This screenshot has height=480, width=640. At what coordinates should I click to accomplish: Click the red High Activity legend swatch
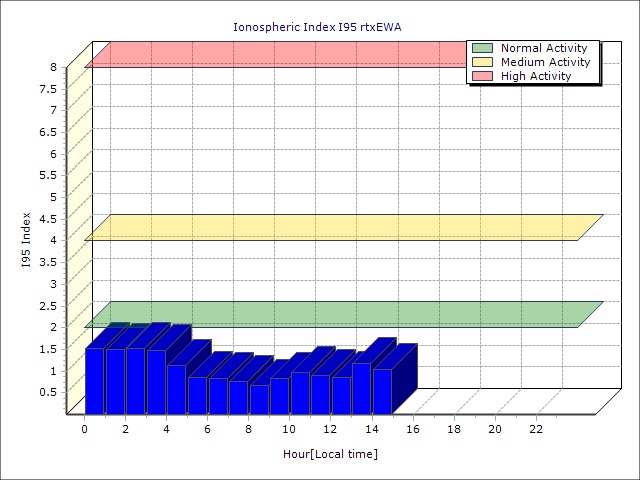pos(482,76)
